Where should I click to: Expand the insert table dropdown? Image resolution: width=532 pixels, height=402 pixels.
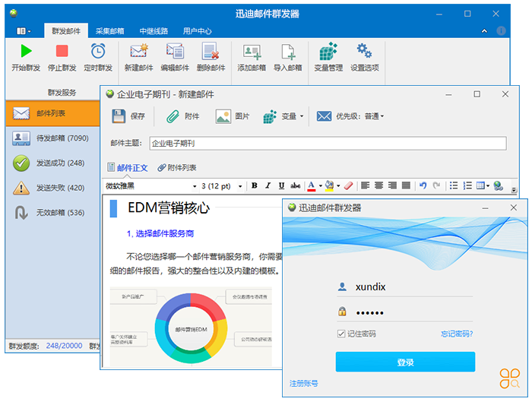[x=488, y=186]
